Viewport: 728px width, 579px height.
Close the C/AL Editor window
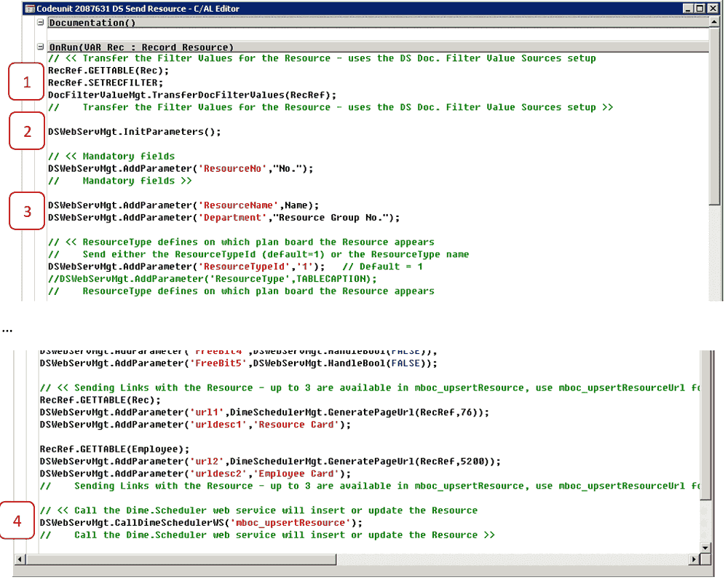713,8
